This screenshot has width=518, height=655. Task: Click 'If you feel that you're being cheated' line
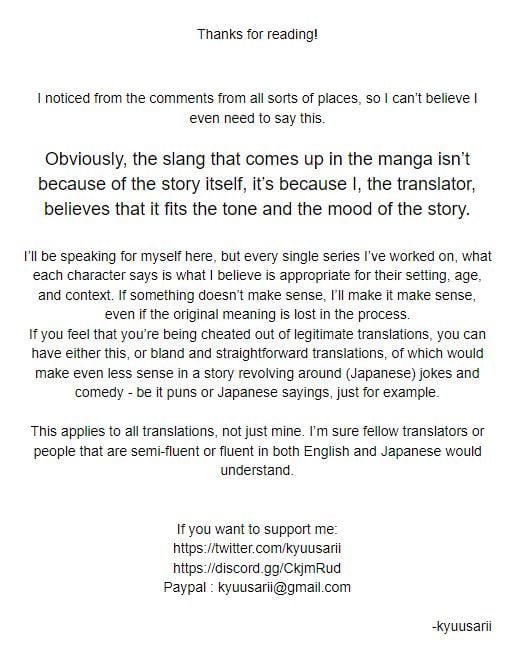click(x=257, y=334)
